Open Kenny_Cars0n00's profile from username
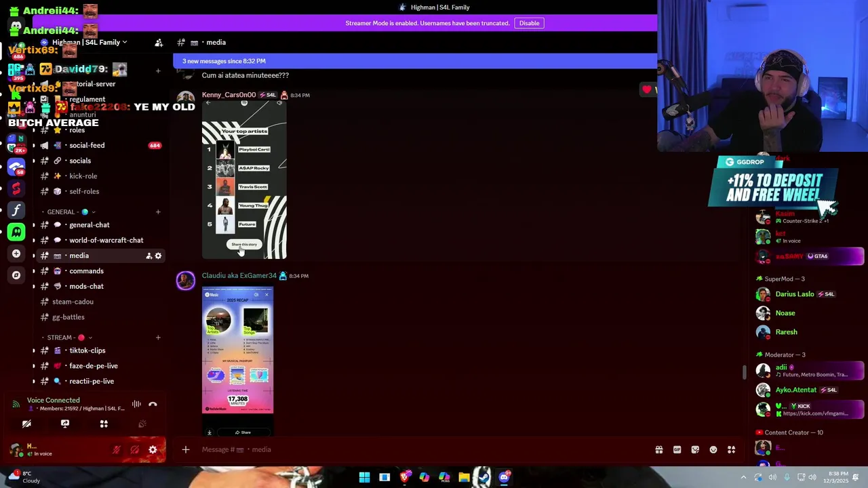 (x=229, y=95)
